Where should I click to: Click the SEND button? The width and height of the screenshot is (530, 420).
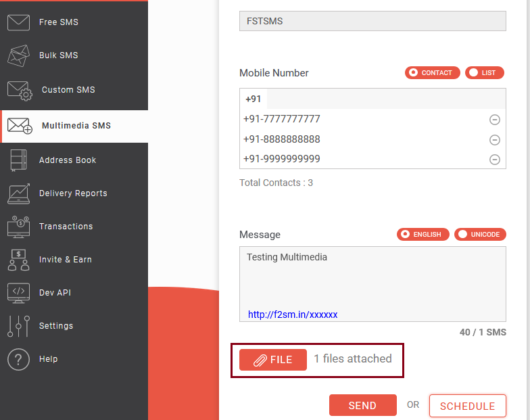(362, 405)
